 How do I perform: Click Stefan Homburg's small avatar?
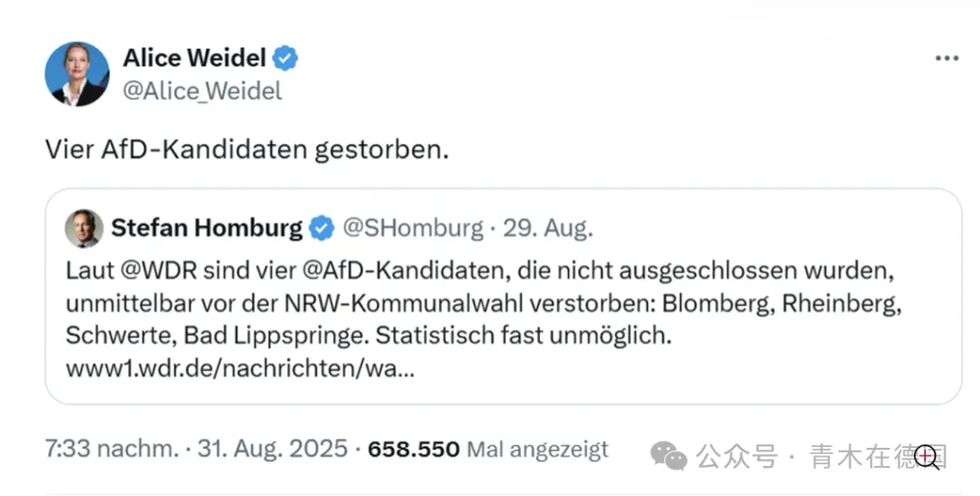83,229
